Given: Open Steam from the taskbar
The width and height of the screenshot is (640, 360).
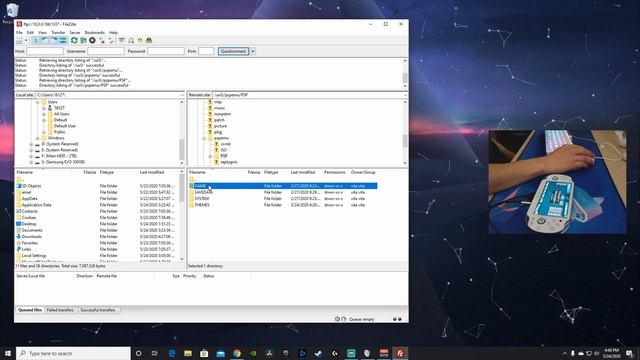Looking at the screenshot, I should pyautogui.click(x=318, y=353).
